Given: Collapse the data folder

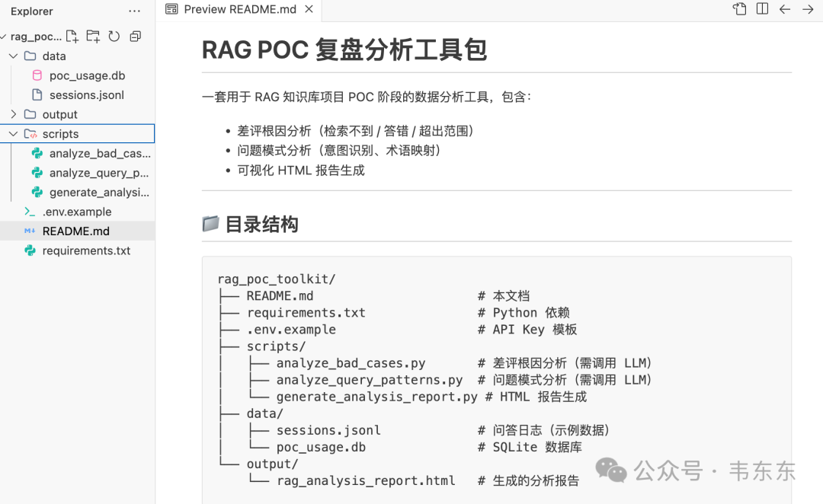Looking at the screenshot, I should (x=13, y=56).
